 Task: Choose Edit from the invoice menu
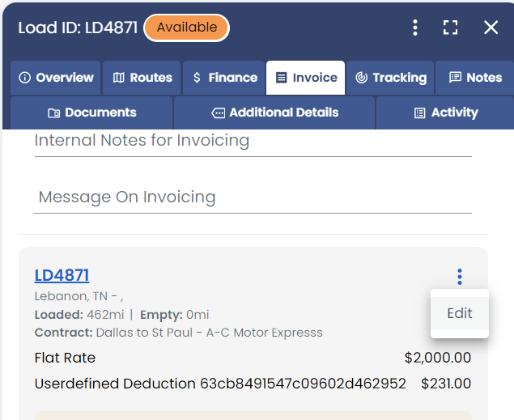pyautogui.click(x=459, y=313)
